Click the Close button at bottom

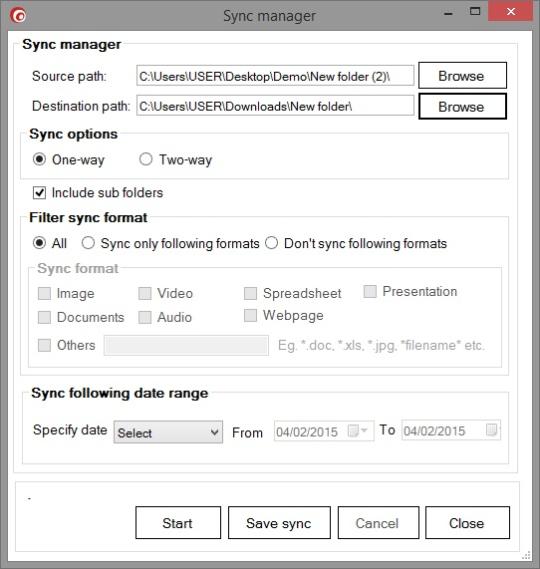pos(467,523)
